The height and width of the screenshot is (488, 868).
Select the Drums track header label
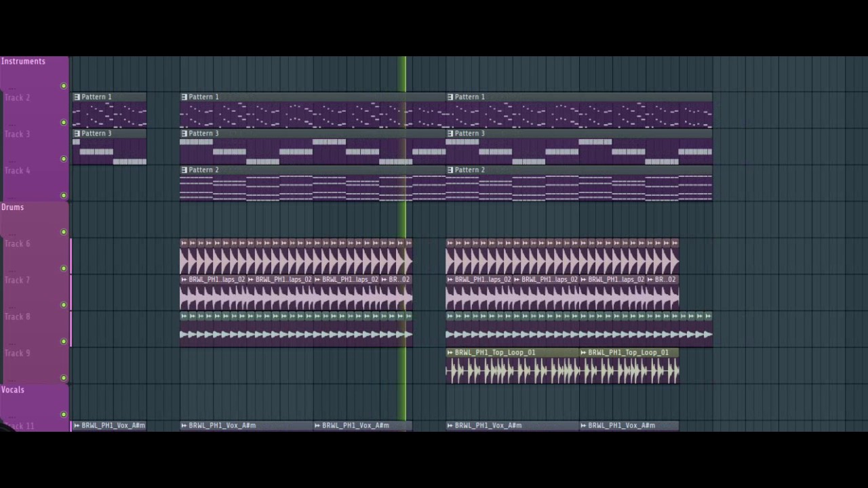click(12, 207)
